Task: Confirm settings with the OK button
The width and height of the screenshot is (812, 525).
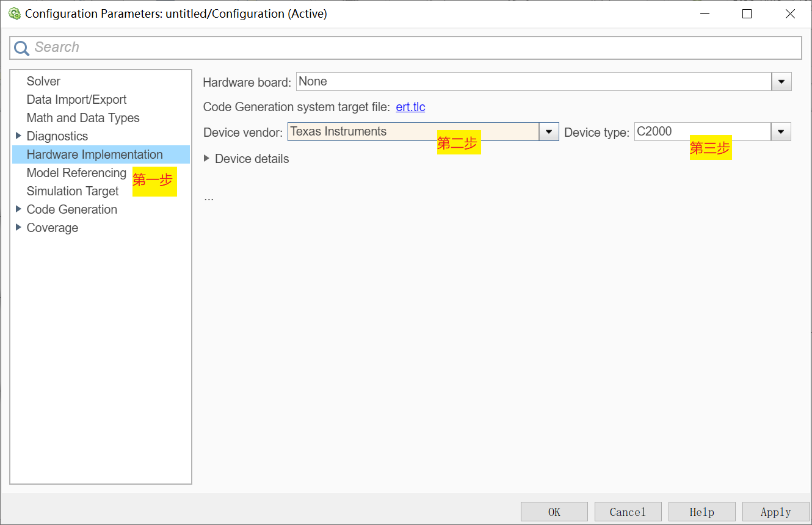Action: click(x=554, y=512)
